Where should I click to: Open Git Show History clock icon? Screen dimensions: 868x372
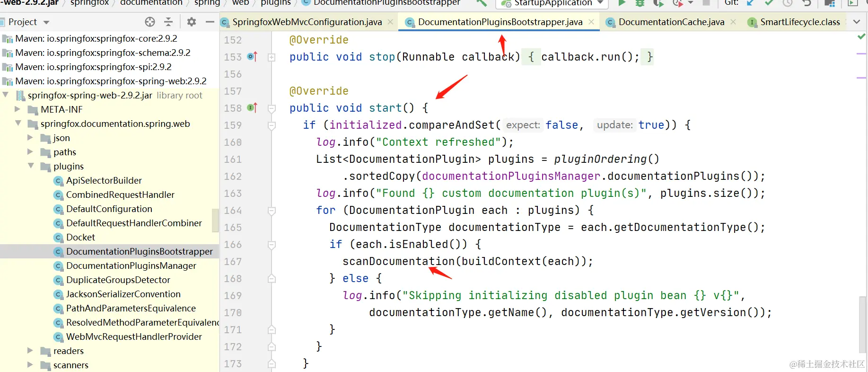pyautogui.click(x=788, y=3)
